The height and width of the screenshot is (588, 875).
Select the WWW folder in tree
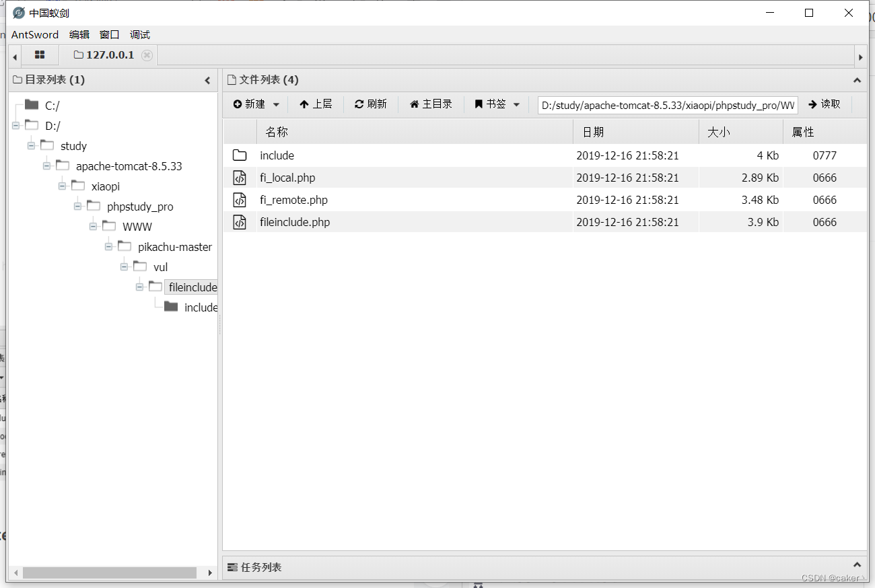click(x=137, y=227)
